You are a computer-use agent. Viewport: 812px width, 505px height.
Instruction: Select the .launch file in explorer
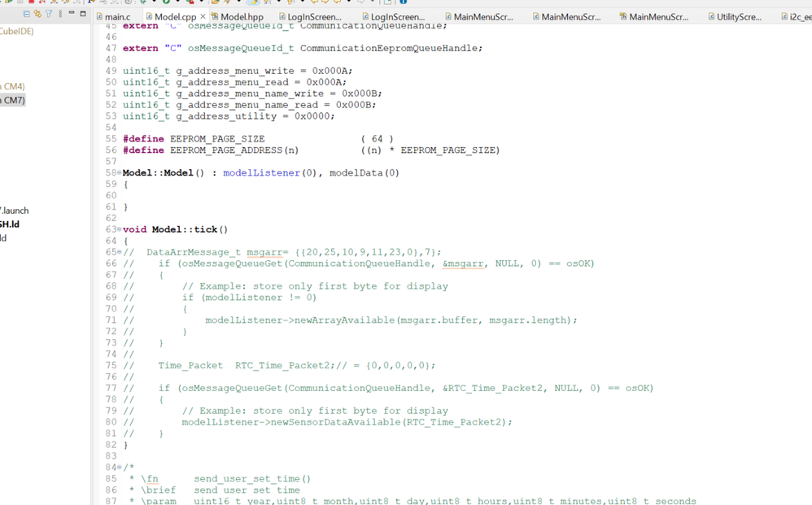(x=15, y=211)
